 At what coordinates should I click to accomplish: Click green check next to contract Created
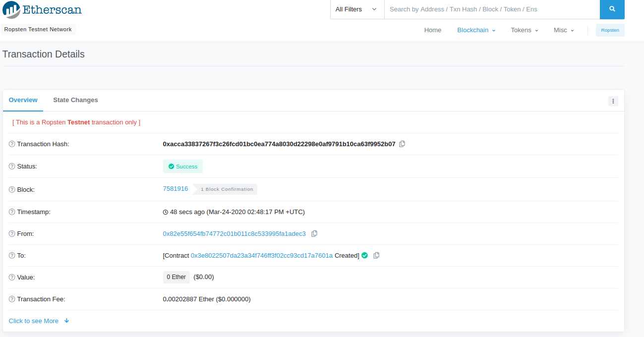(x=365, y=255)
